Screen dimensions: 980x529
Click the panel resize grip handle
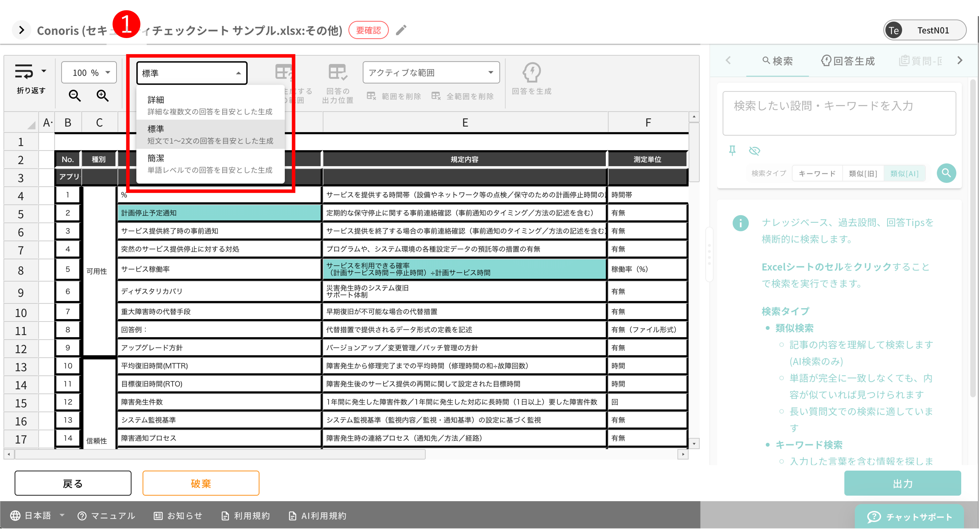tap(709, 254)
